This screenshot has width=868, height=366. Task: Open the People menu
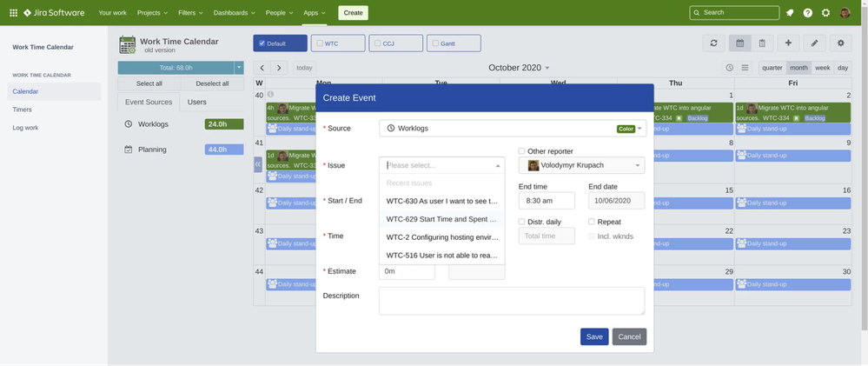(x=280, y=13)
